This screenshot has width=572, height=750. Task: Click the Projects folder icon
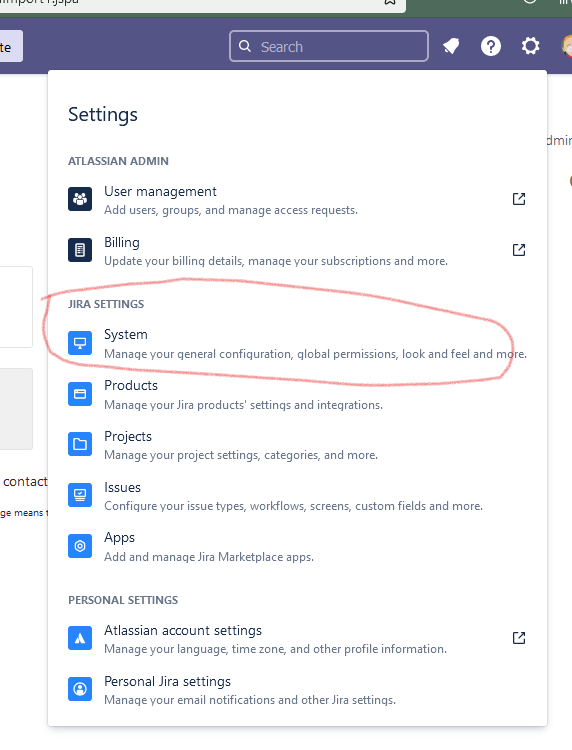point(80,444)
